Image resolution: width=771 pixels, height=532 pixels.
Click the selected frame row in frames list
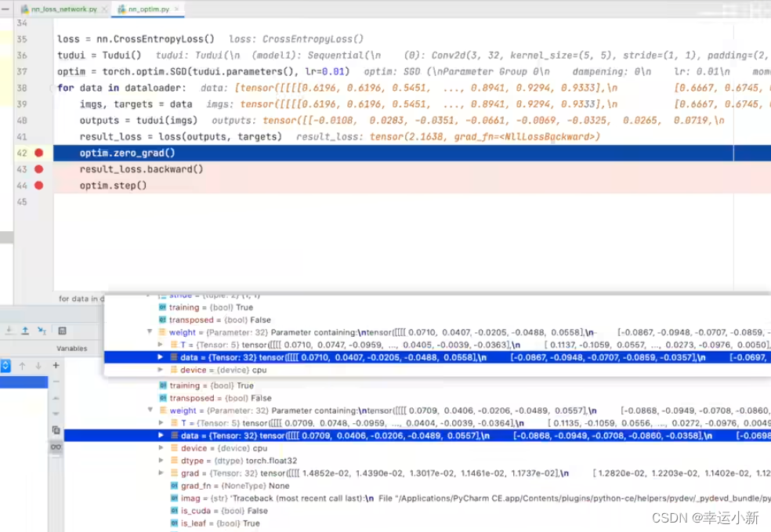(24, 382)
